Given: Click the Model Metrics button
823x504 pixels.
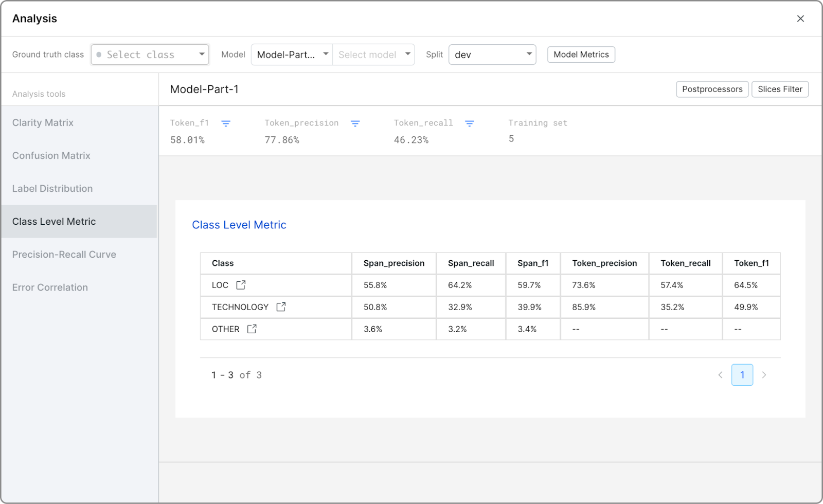Looking at the screenshot, I should pyautogui.click(x=581, y=55).
